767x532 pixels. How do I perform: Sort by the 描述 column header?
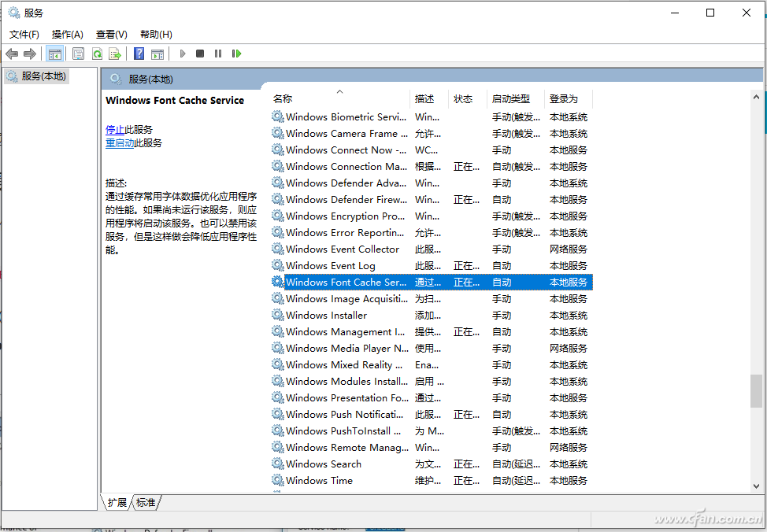point(429,99)
